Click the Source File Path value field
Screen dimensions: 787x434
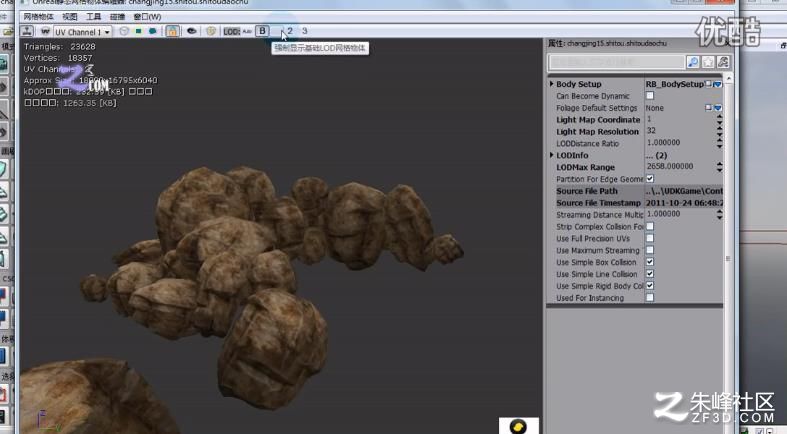684,191
